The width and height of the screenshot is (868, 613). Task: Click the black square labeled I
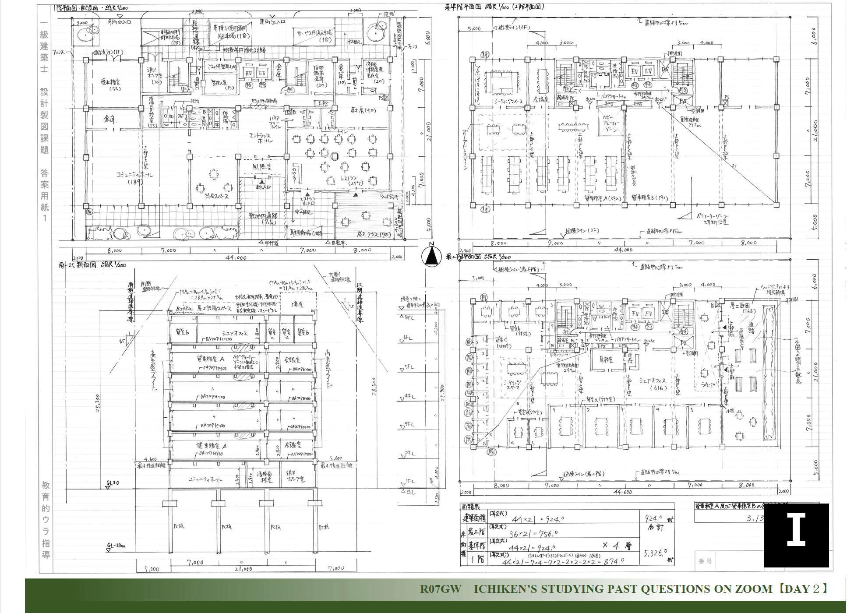point(796,535)
